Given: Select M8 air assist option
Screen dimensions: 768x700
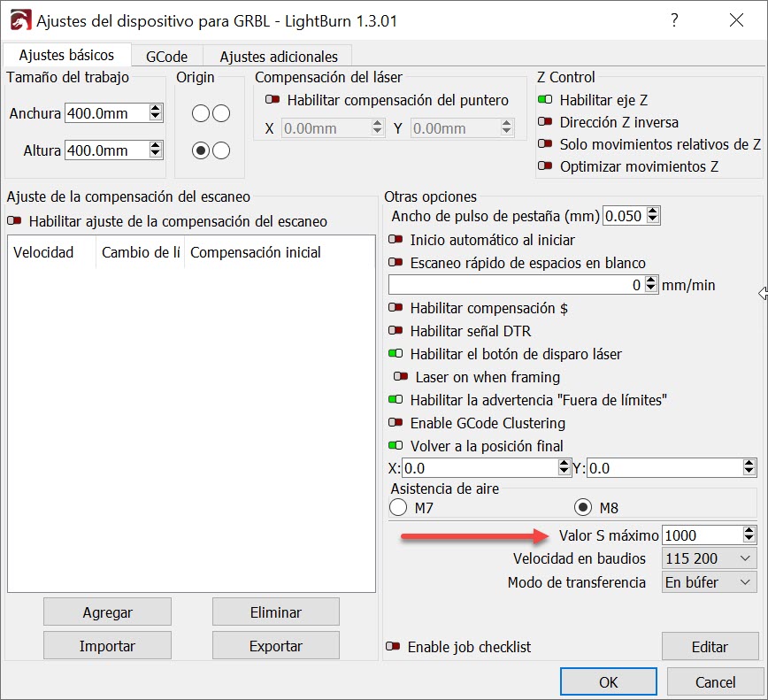Looking at the screenshot, I should [x=583, y=507].
